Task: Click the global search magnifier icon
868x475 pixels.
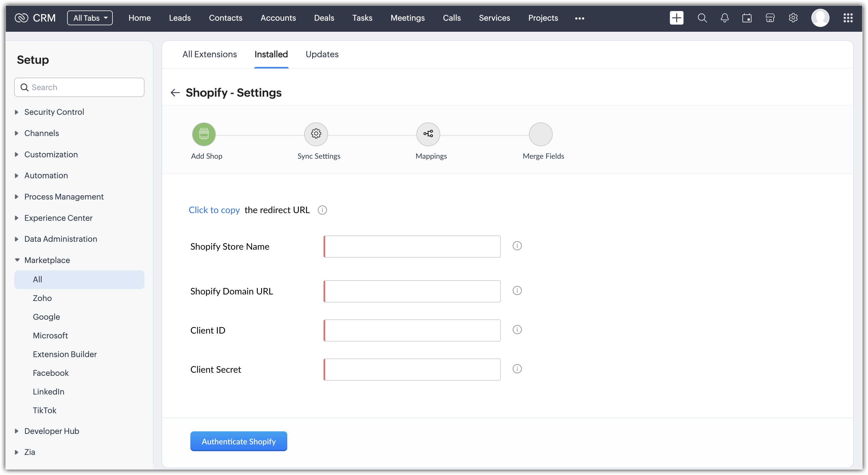Action: click(x=702, y=18)
